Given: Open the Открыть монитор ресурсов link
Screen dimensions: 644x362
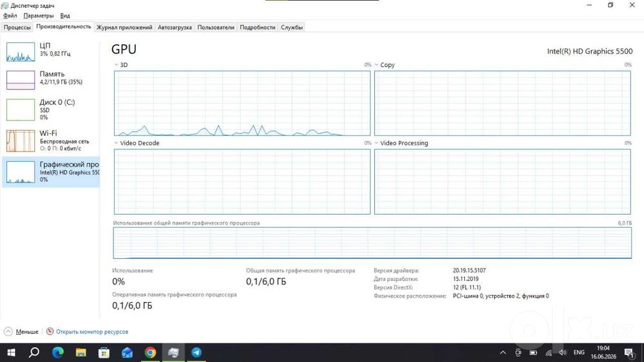Looking at the screenshot, I should 92,332.
